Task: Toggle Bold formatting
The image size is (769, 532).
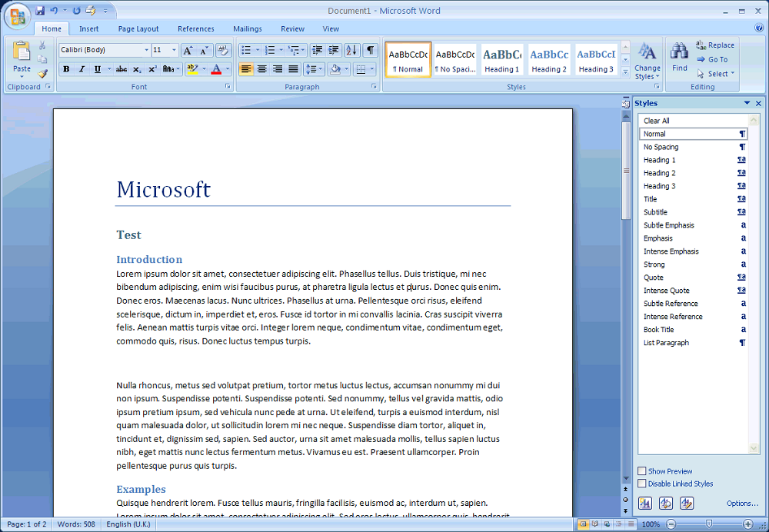Action: tap(66, 69)
